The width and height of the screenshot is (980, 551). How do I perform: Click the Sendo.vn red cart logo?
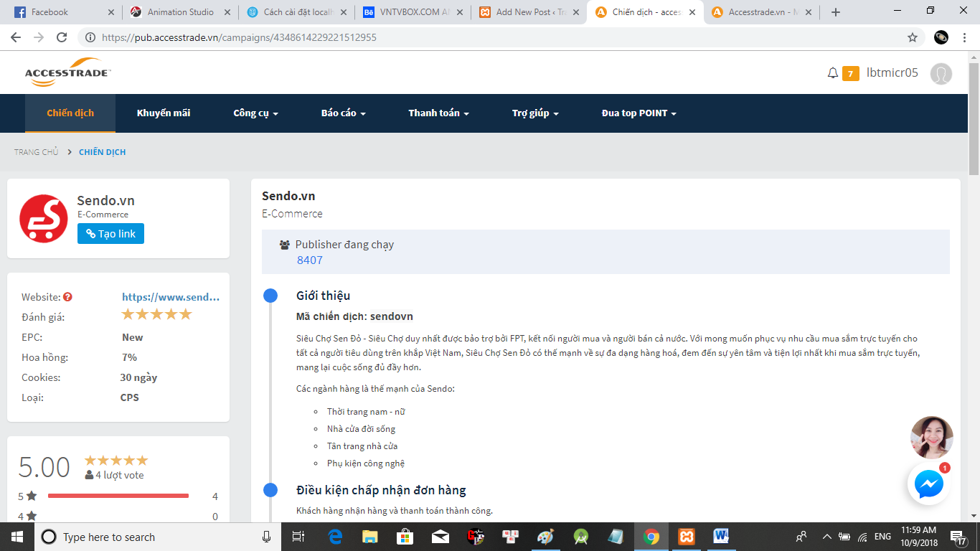43,219
